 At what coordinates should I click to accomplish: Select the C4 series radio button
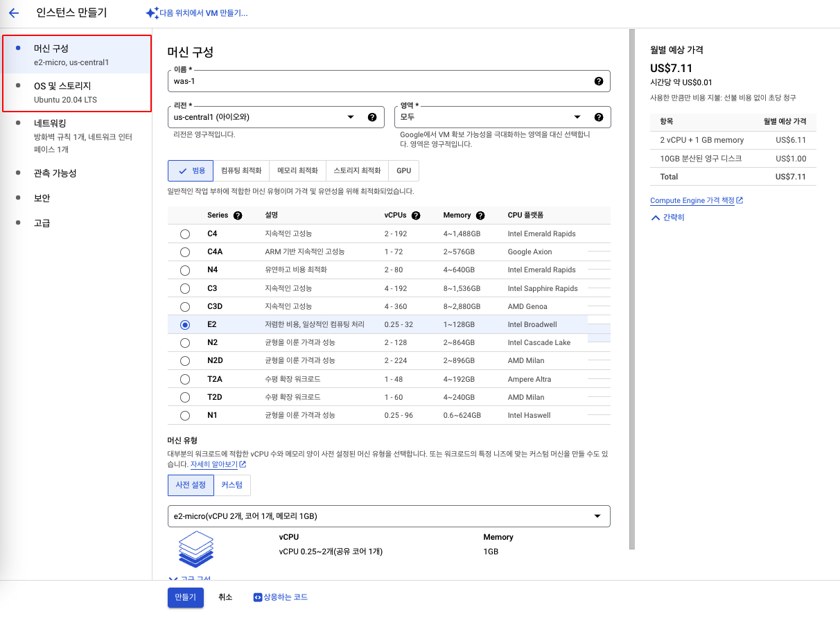185,234
